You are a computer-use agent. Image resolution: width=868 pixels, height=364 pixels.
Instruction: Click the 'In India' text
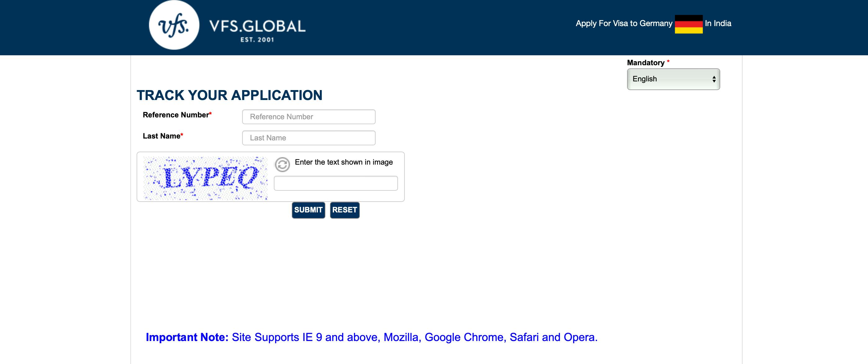pos(718,24)
